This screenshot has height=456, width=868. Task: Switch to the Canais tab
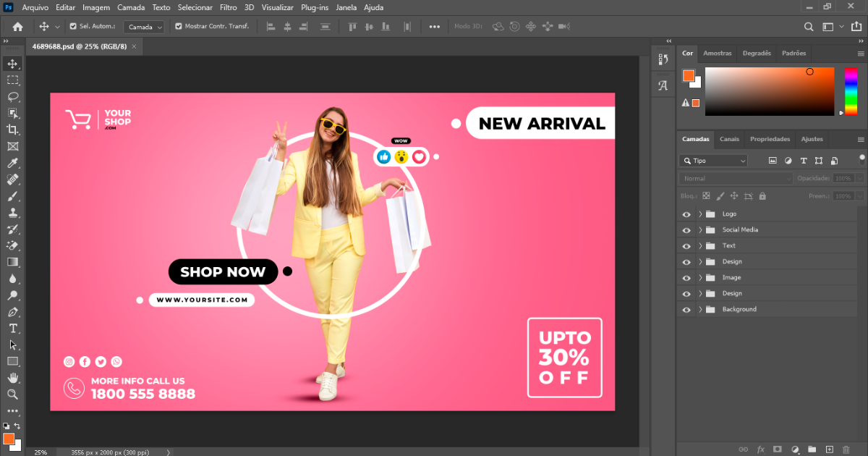point(729,139)
